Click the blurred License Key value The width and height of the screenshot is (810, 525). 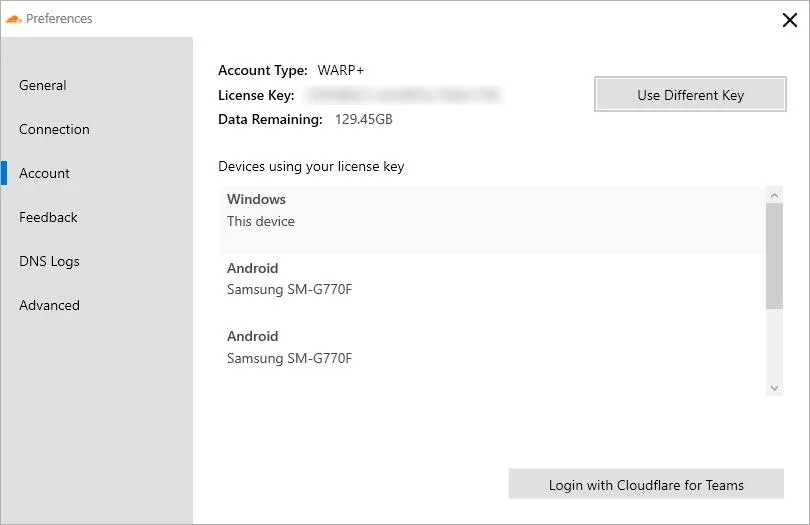(402, 96)
